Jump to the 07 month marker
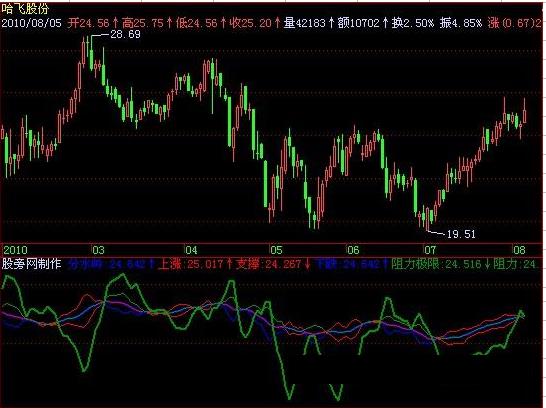The width and height of the screenshot is (546, 408). (430, 250)
